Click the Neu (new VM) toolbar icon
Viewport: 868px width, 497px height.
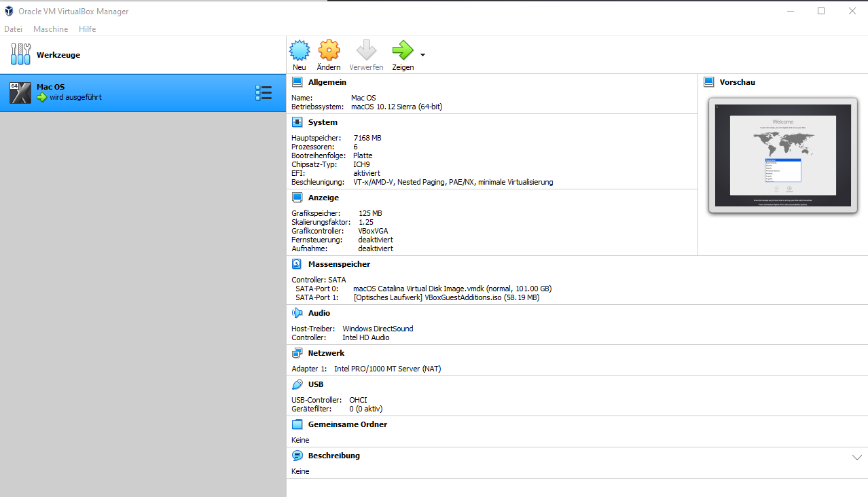click(300, 50)
